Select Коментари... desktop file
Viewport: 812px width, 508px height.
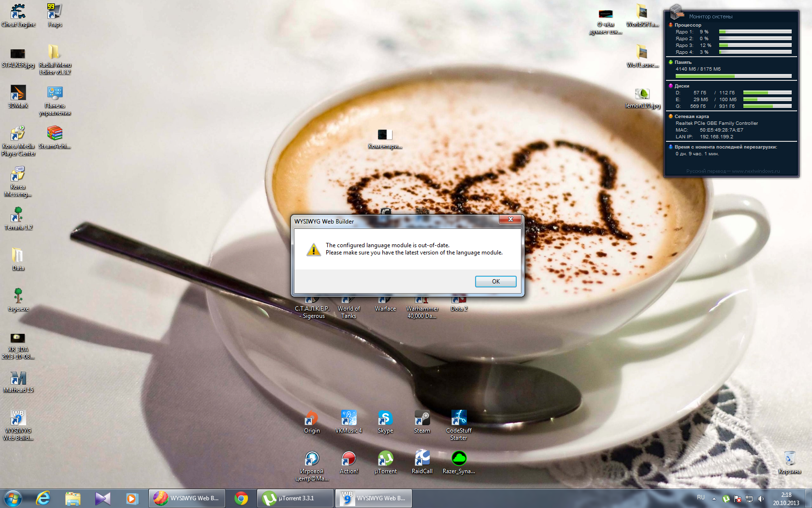tap(385, 139)
